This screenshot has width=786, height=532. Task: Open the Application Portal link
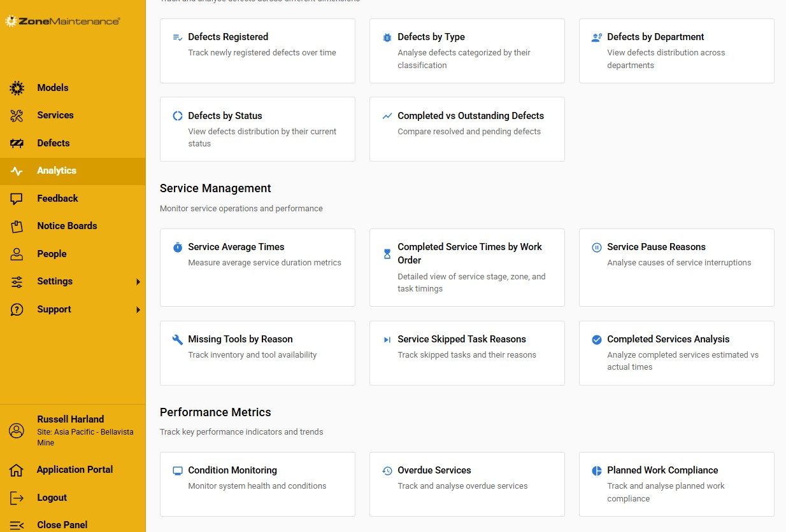point(75,470)
